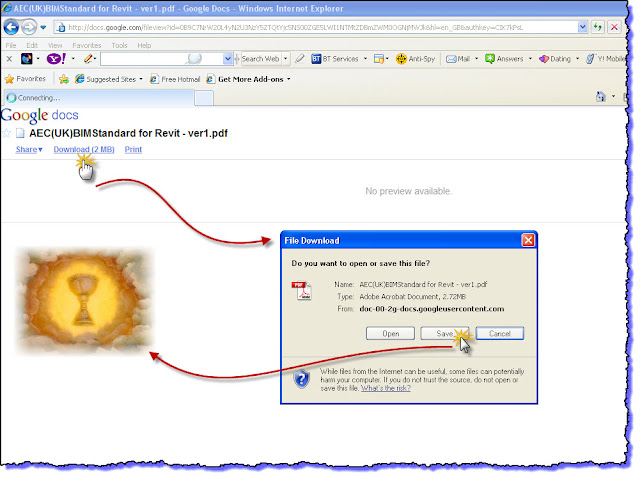Open the recent pages dropdown beside Forward
640x477 pixels.
tap(43, 28)
